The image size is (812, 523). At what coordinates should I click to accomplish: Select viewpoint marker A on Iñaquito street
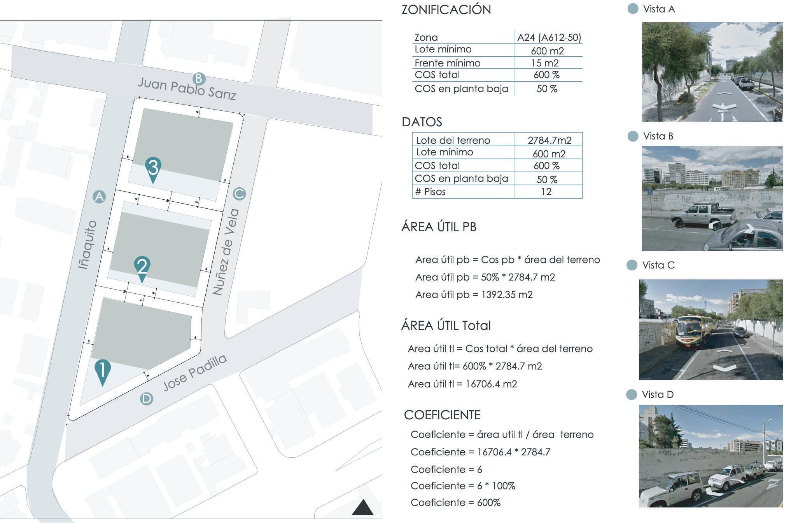click(100, 197)
